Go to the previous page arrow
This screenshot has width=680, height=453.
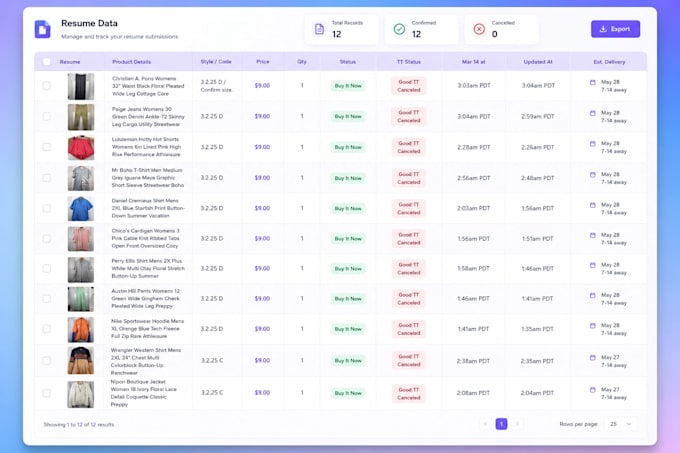coord(485,424)
